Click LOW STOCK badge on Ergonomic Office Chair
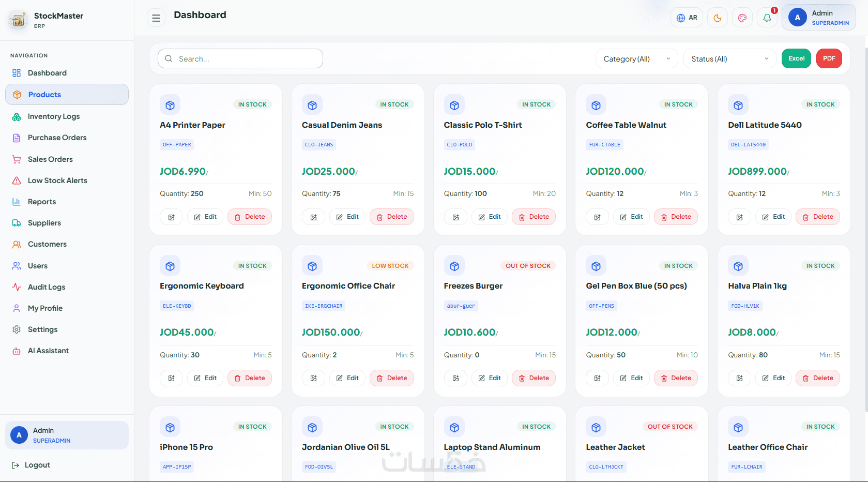This screenshot has height=482, width=868. (390, 266)
